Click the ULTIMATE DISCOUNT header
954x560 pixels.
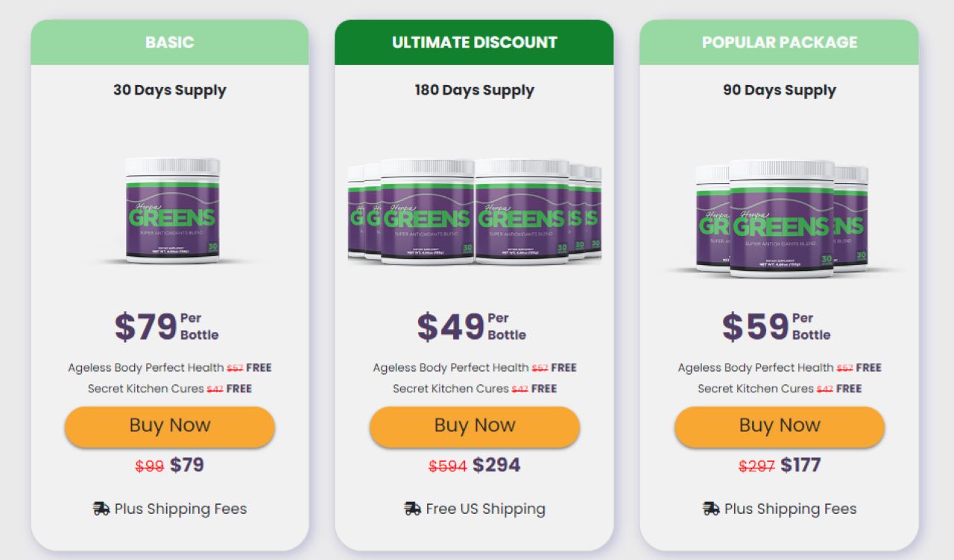(475, 42)
